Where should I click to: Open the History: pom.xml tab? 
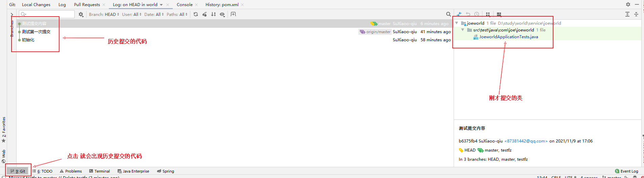point(222,4)
